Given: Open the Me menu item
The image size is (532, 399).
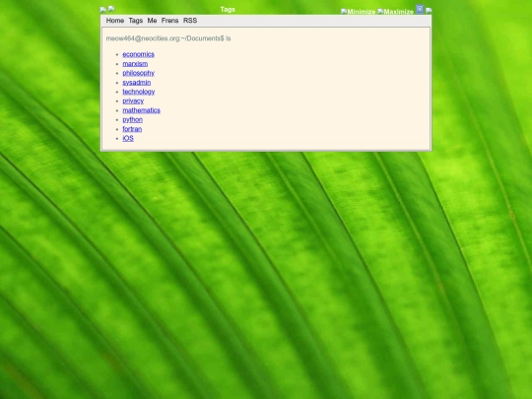Looking at the screenshot, I should (x=152, y=21).
